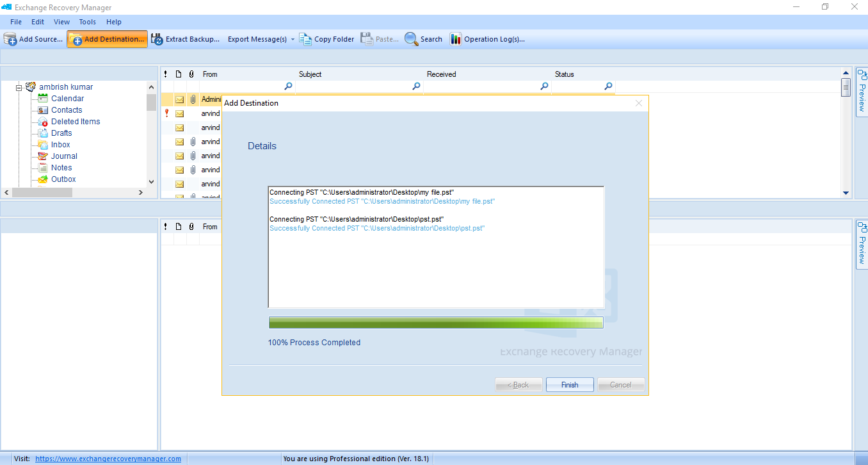
Task: Click the green progress bar
Action: [436, 322]
